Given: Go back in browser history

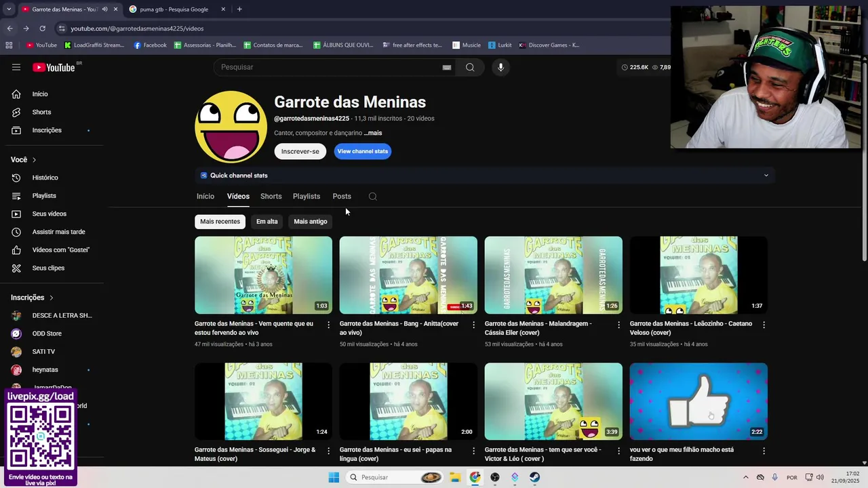Looking at the screenshot, I should tap(9, 28).
